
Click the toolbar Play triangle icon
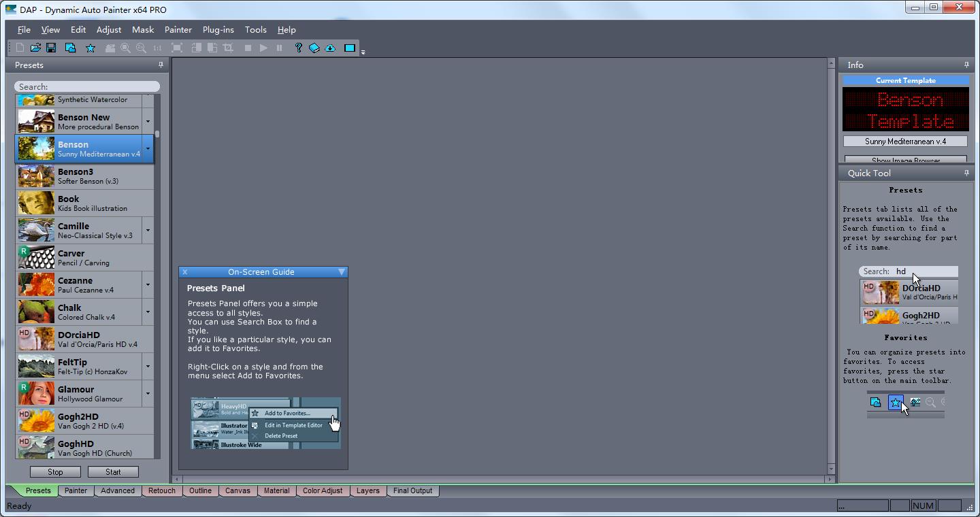pyautogui.click(x=263, y=48)
